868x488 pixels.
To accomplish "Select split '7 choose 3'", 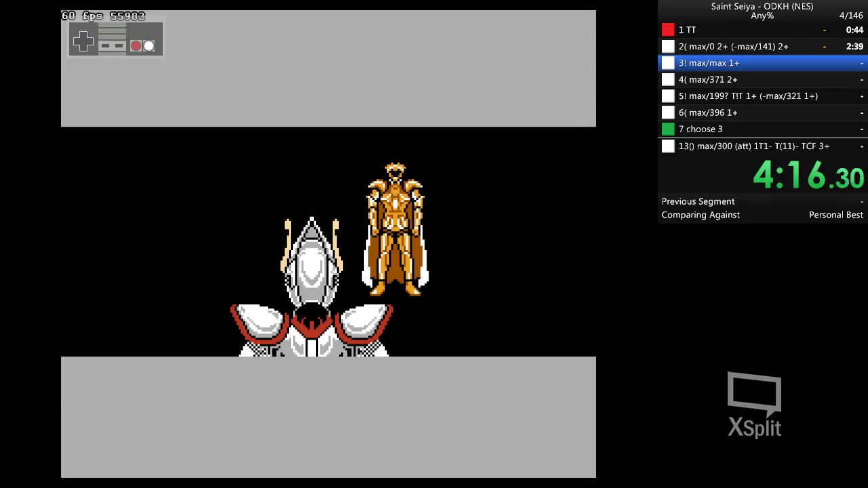I will click(x=701, y=129).
